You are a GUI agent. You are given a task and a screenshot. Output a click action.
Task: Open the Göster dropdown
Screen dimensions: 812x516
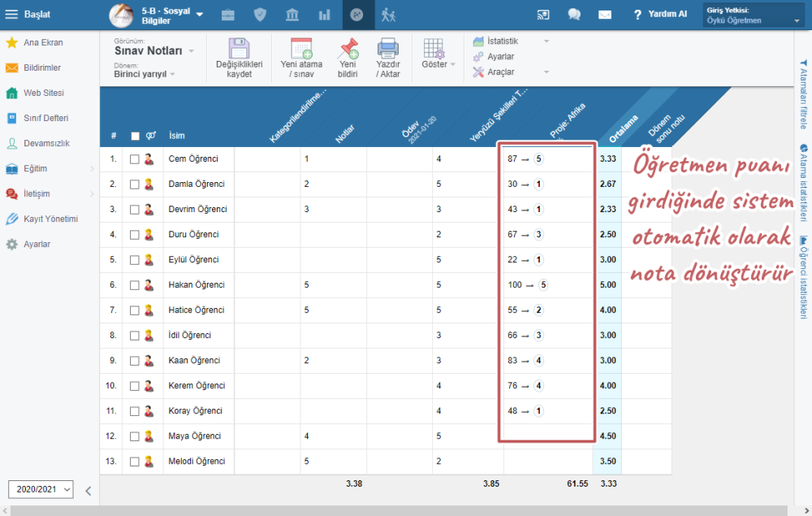(438, 54)
